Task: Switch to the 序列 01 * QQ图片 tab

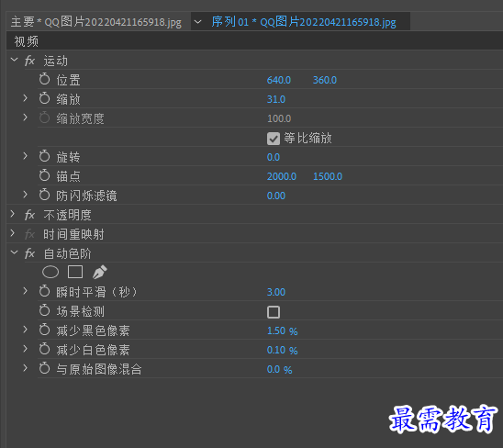Action: tap(304, 22)
